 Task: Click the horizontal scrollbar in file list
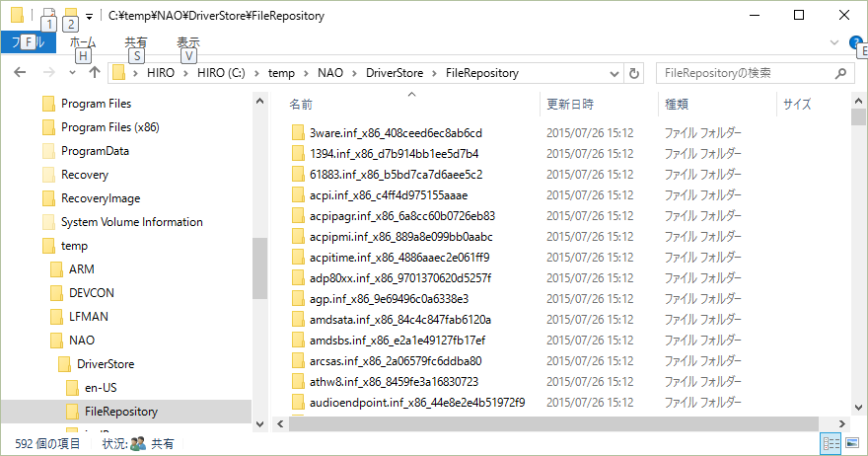pyautogui.click(x=552, y=422)
